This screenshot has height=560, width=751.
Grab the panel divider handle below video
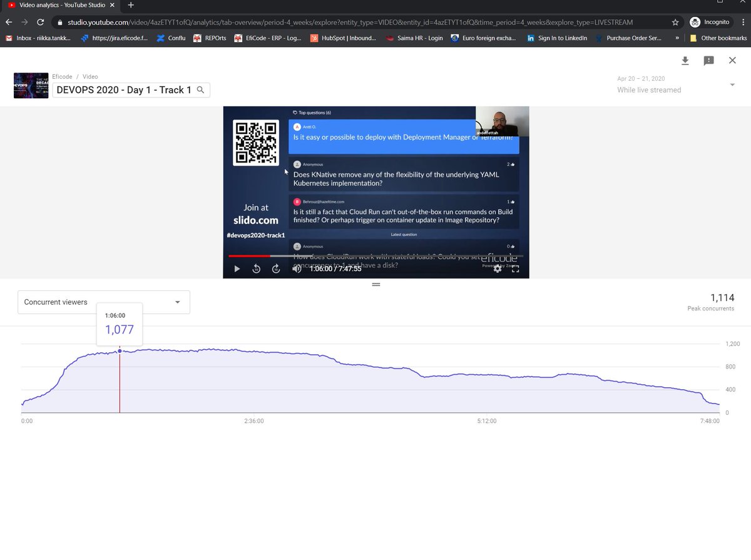point(376,285)
